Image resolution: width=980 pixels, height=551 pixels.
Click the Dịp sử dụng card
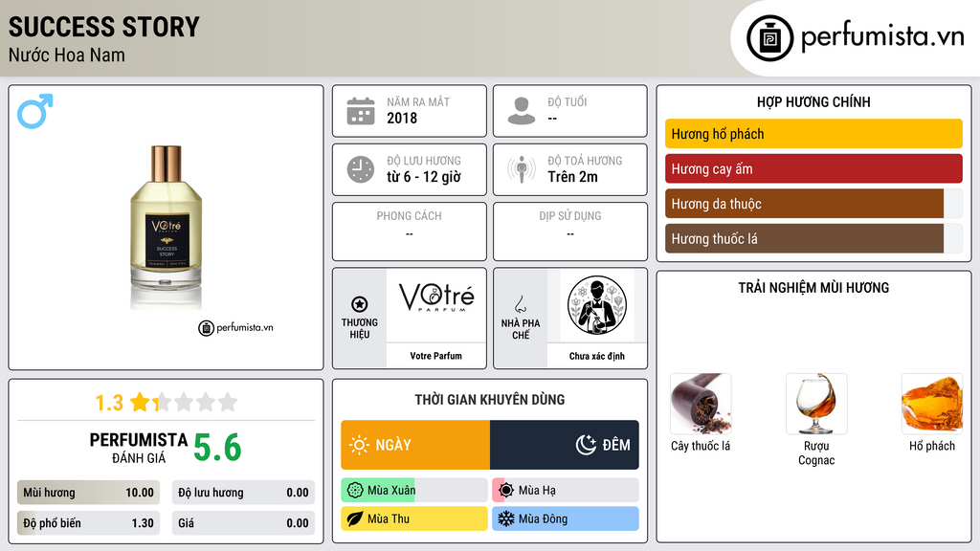pos(570,231)
